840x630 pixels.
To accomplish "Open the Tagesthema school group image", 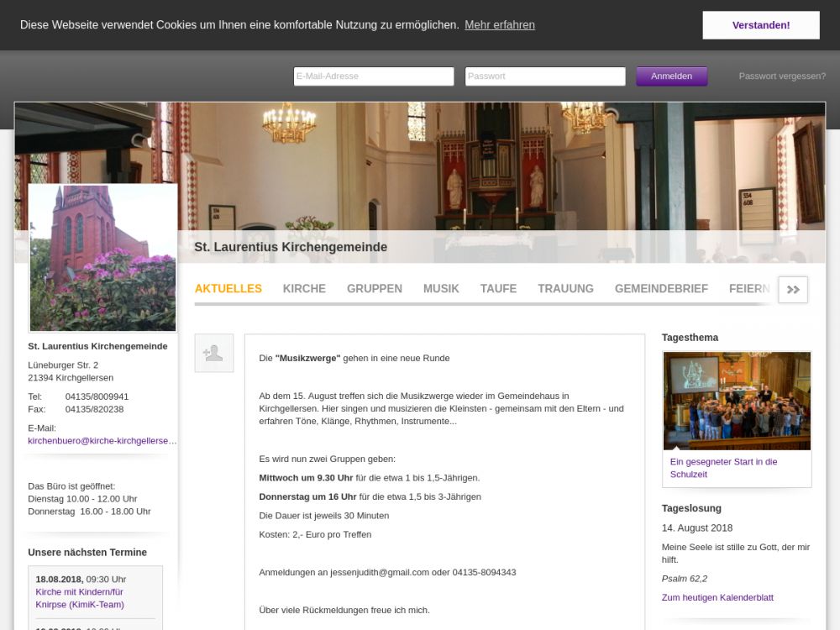I will tap(737, 401).
